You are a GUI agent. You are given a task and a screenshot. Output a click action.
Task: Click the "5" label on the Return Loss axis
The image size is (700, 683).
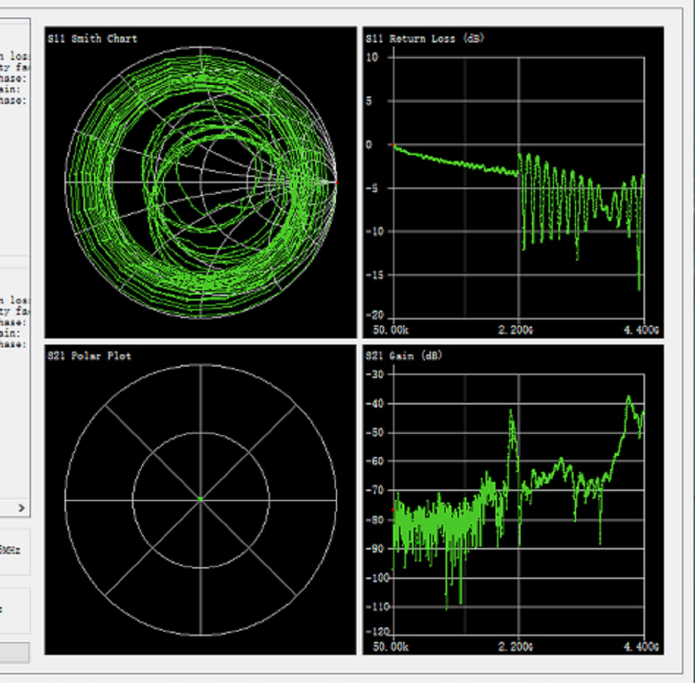(369, 101)
